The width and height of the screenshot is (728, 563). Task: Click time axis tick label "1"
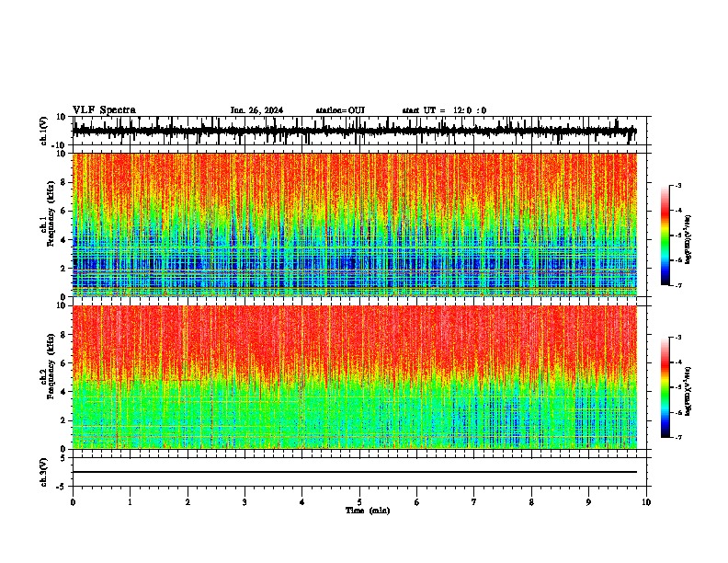point(130,502)
